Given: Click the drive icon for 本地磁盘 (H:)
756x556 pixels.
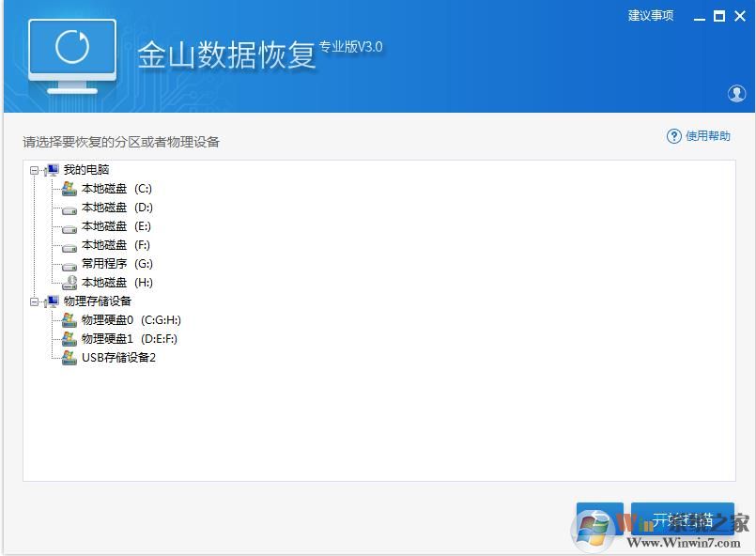Looking at the screenshot, I should (69, 283).
